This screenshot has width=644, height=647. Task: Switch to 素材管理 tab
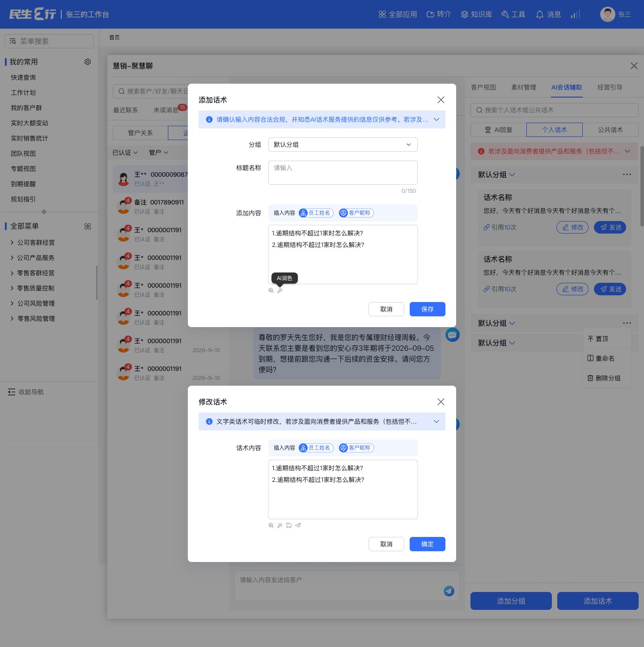(x=524, y=87)
